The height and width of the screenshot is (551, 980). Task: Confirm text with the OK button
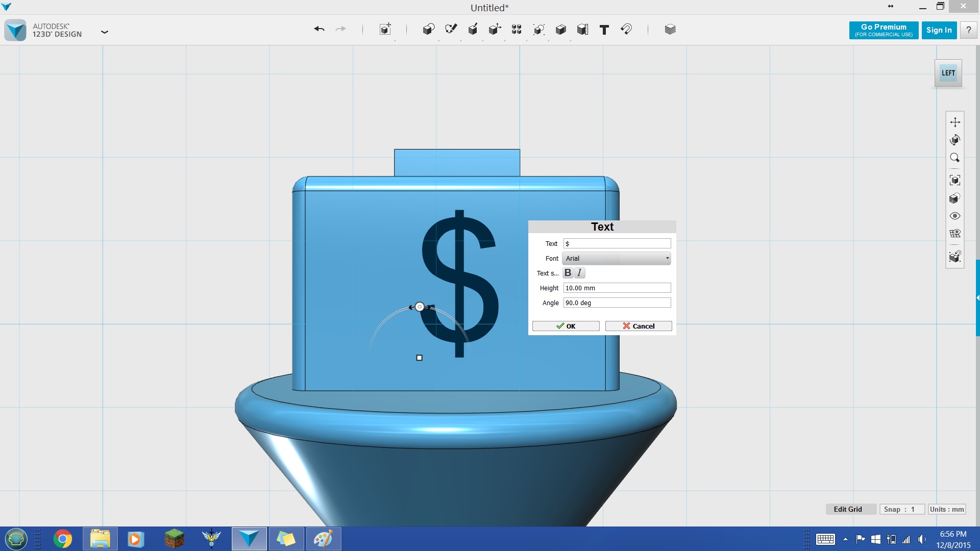pyautogui.click(x=566, y=326)
